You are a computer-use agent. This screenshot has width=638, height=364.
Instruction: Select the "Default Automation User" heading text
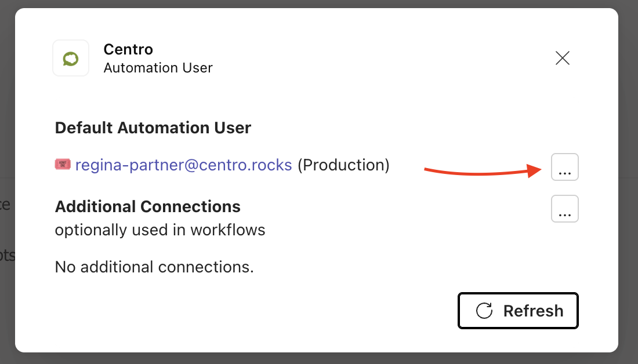[153, 128]
